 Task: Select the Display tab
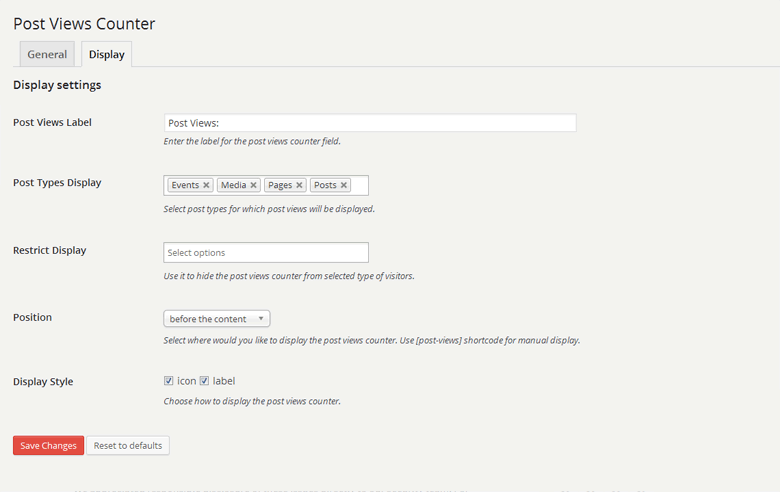point(106,54)
